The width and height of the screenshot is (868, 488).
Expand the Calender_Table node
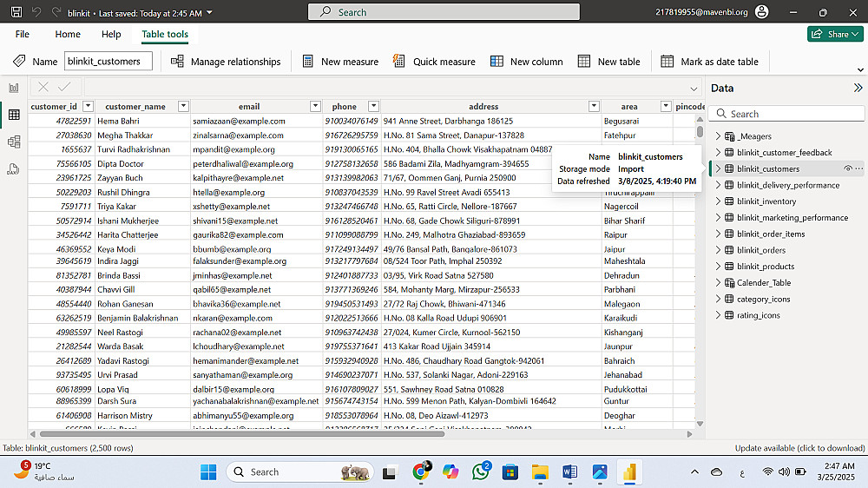coord(718,282)
